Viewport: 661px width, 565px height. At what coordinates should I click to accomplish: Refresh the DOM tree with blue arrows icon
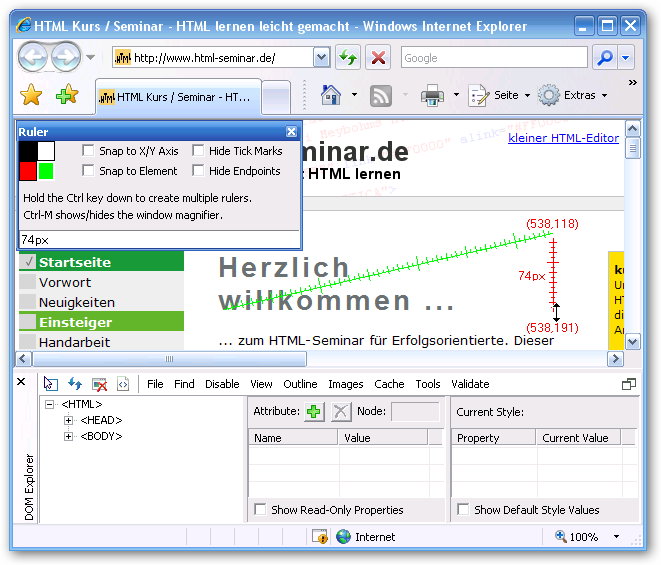(x=75, y=384)
